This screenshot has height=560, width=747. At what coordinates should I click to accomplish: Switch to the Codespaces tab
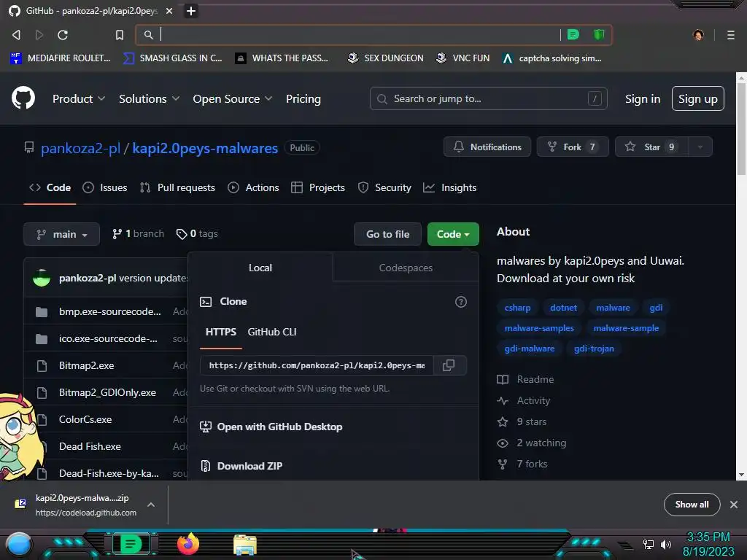click(x=406, y=268)
